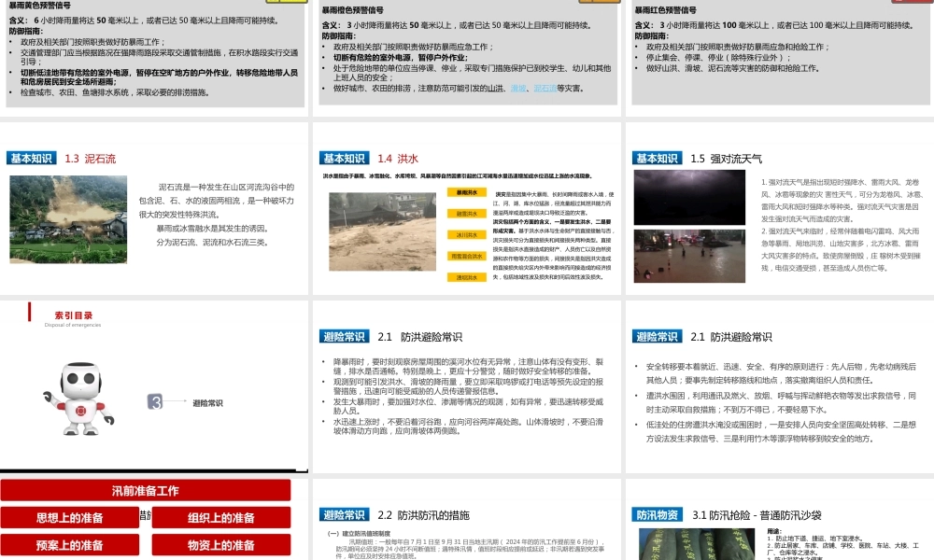
Task: Click the 基本知识 badge on 1.4 洪水 slide
Action: [345, 159]
